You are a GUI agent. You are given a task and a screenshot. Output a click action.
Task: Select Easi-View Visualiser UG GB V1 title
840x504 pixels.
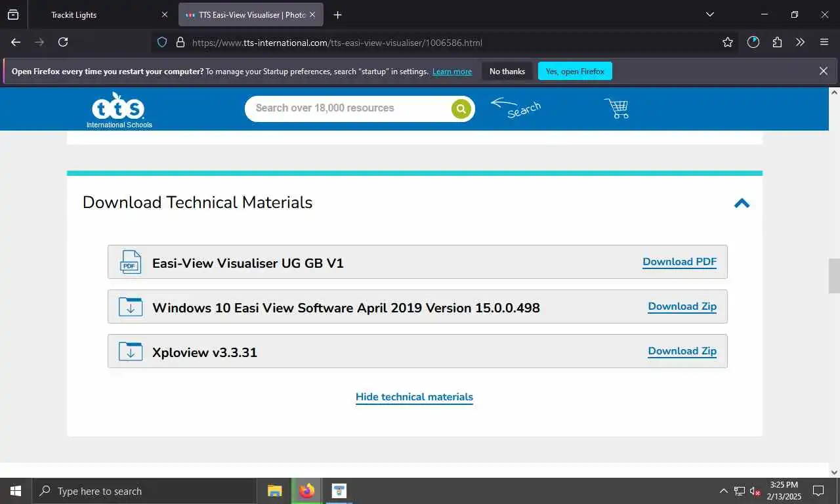point(248,263)
